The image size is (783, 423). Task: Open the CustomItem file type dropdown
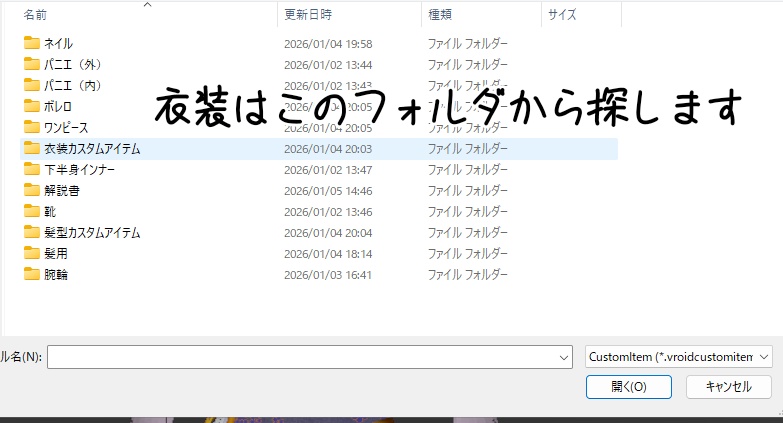tap(679, 357)
